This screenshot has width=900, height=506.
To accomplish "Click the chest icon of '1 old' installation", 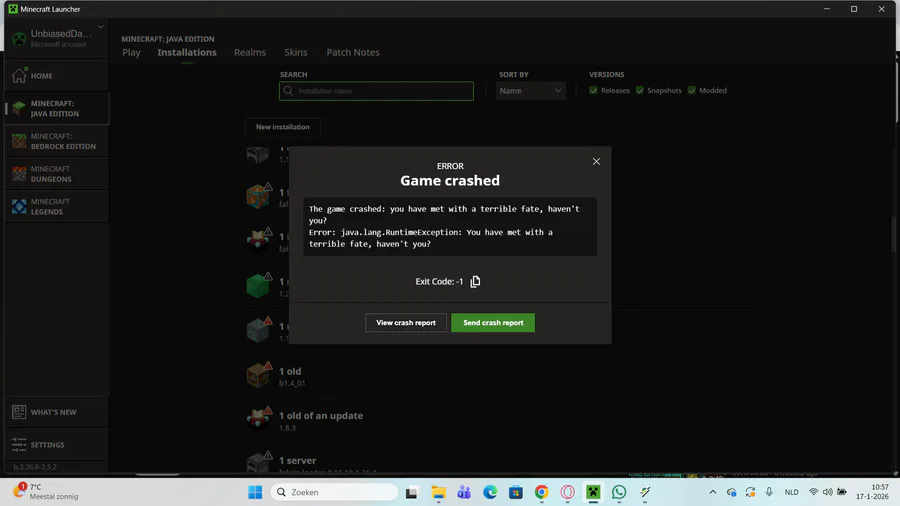I will pos(258,376).
